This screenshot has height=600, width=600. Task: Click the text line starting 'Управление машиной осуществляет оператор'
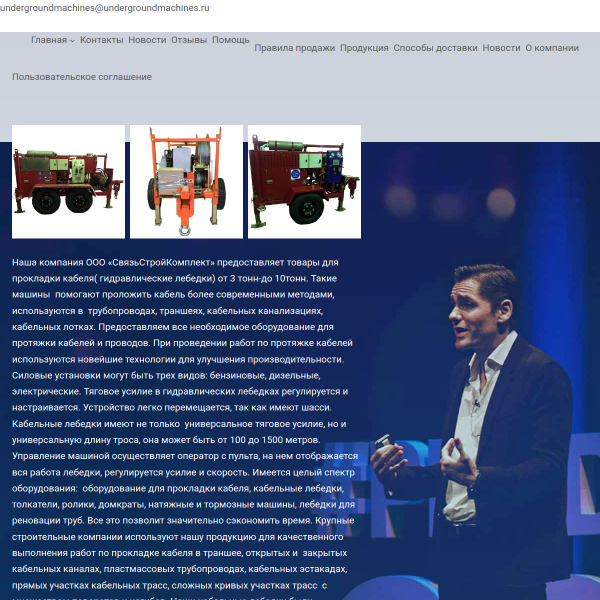(185, 456)
